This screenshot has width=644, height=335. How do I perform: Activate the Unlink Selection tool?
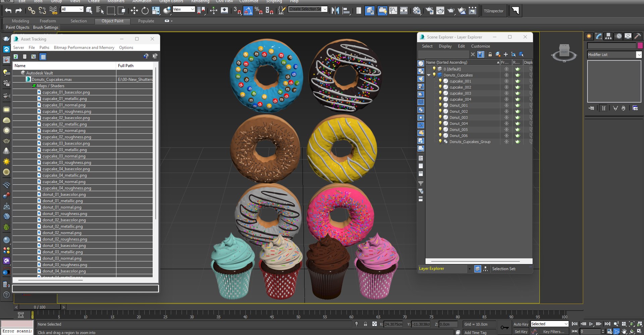point(42,11)
